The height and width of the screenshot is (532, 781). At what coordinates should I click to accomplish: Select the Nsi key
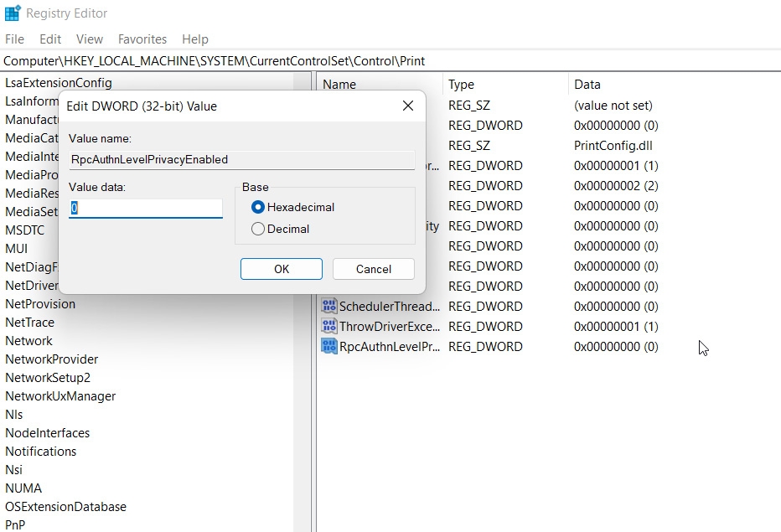pos(14,470)
